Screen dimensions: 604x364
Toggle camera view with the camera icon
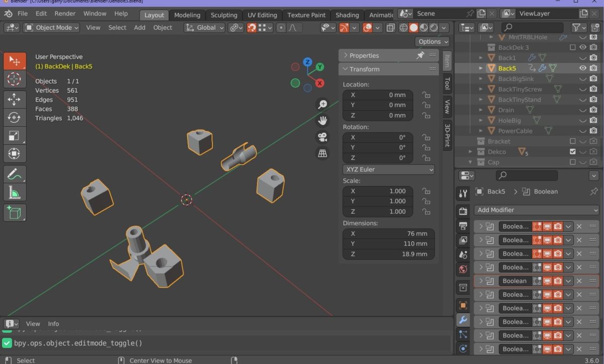(323, 137)
